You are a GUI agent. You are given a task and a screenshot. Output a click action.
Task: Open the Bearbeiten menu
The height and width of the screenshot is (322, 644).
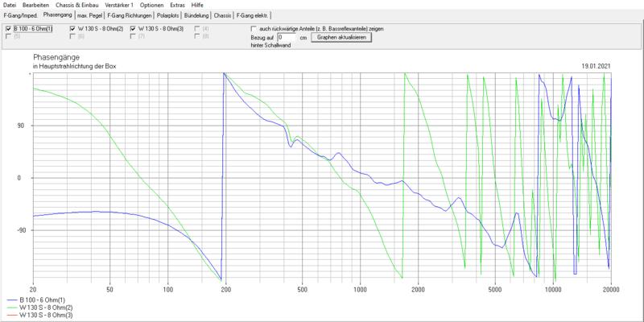click(x=35, y=5)
